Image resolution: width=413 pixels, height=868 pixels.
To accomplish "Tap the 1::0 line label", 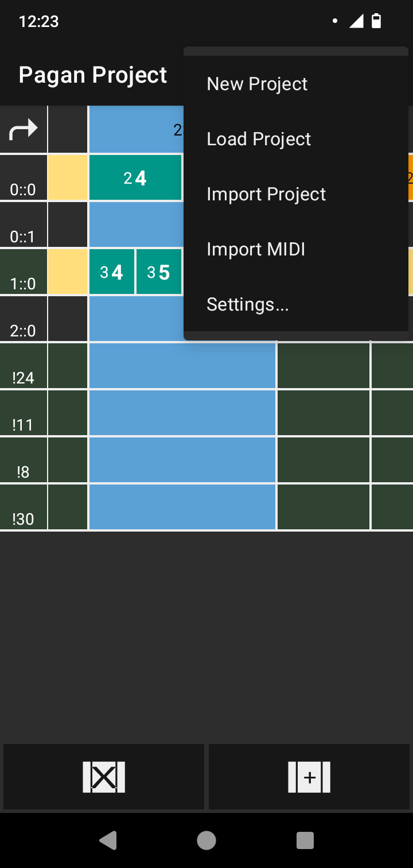I will pyautogui.click(x=24, y=272).
